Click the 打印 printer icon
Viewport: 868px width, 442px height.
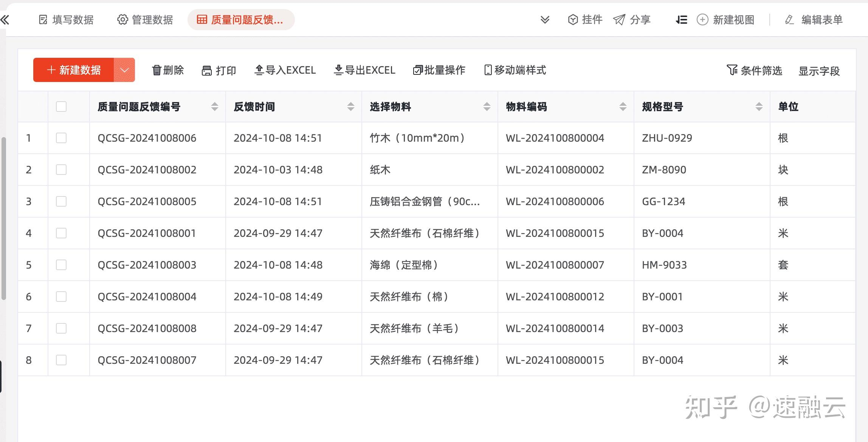click(x=207, y=71)
